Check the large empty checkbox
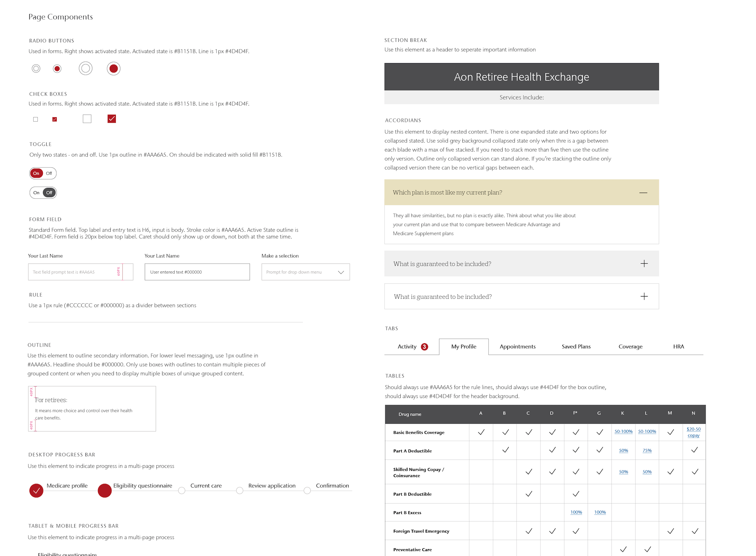Screen dimensions: 756x556 coord(87,119)
